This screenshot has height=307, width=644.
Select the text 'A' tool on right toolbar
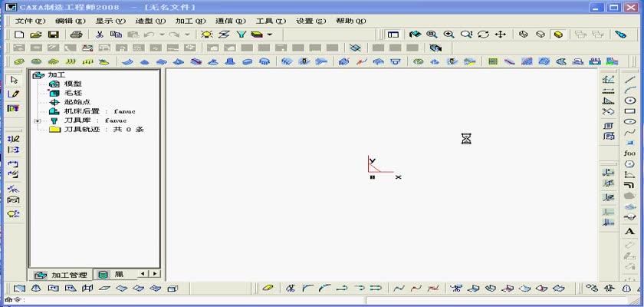point(629,231)
